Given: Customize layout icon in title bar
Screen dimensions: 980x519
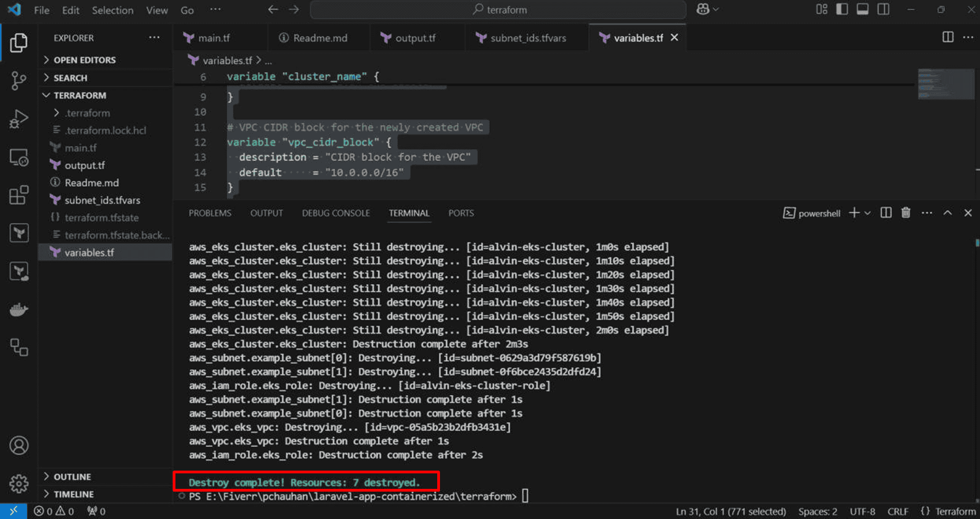Looking at the screenshot, I should (x=821, y=10).
